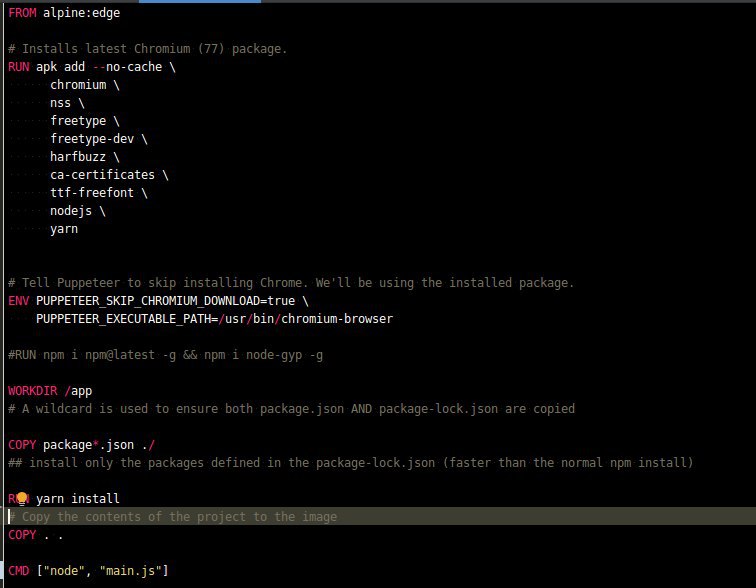Click the 'yarn install' command
Screen dimensions: 756x588
tap(78, 499)
